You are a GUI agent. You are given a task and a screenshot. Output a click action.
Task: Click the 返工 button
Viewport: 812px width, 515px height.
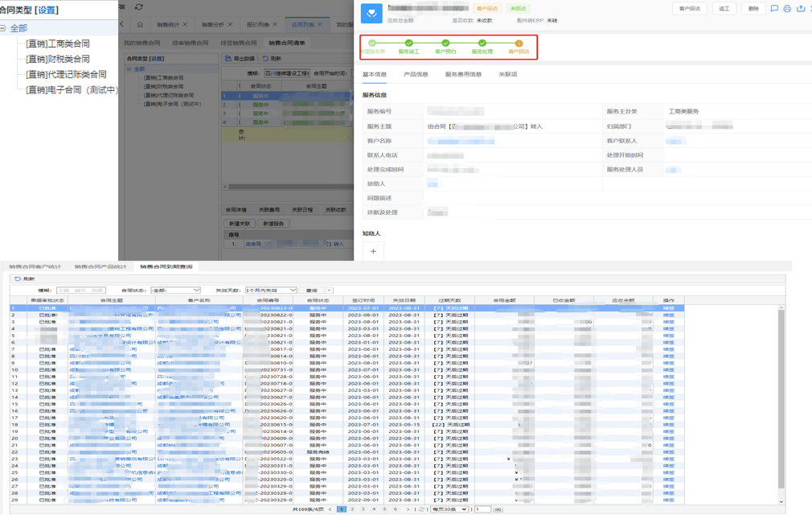[x=724, y=9]
